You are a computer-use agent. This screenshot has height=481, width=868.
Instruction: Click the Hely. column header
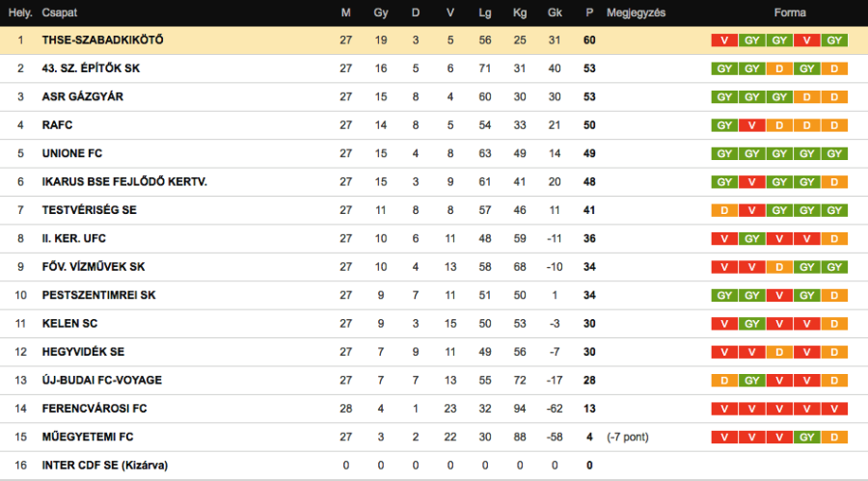20,13
